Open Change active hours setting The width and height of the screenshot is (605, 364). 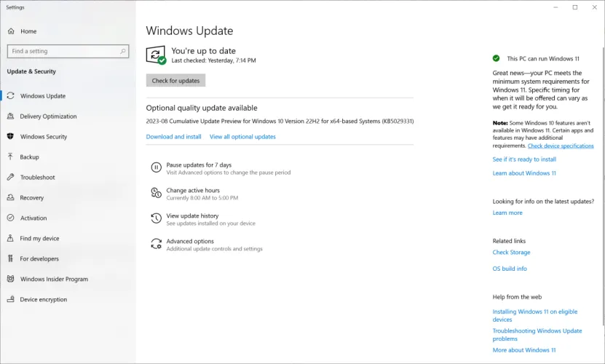(x=192, y=190)
